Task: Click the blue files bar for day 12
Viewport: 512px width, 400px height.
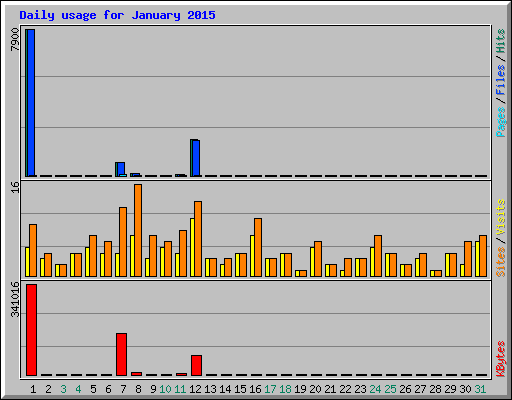Action: (x=196, y=158)
